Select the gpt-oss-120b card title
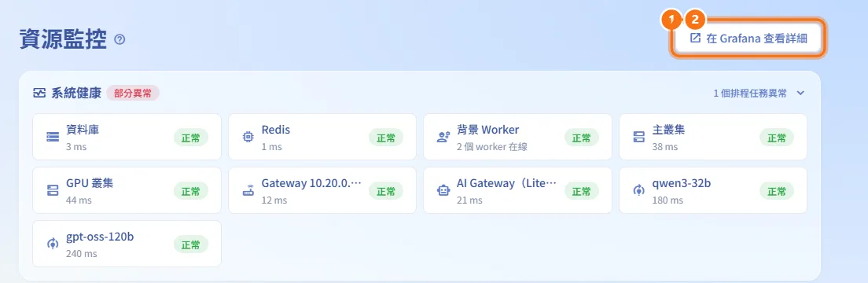This screenshot has height=283, width=868. pos(100,237)
